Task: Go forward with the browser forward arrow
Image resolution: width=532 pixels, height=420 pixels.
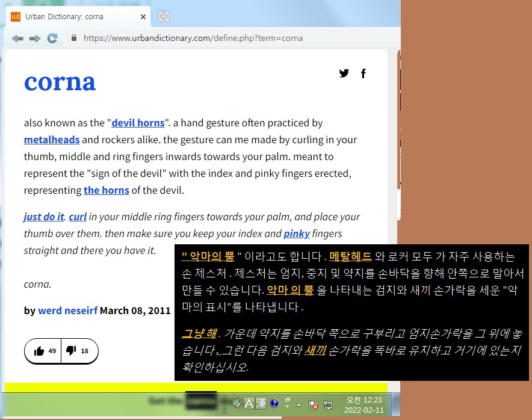Action: [x=35, y=39]
